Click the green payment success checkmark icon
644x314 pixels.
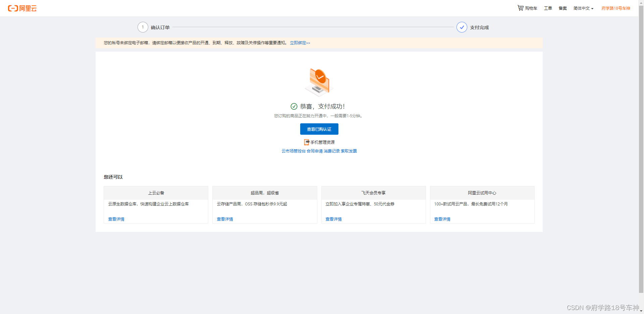click(x=294, y=106)
